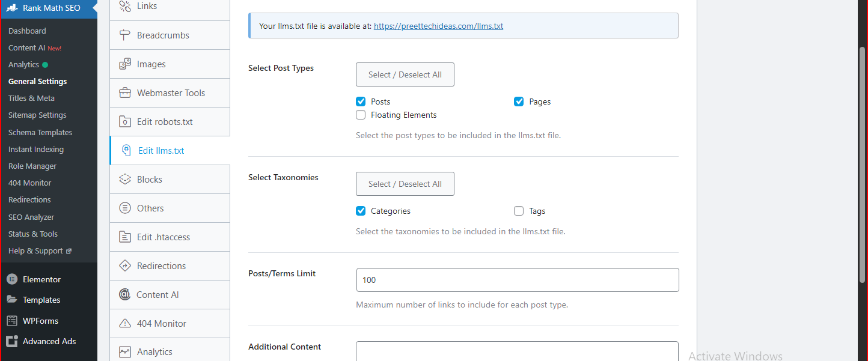Select the Webmaster Tools icon
This screenshot has width=868, height=361.
(125, 93)
